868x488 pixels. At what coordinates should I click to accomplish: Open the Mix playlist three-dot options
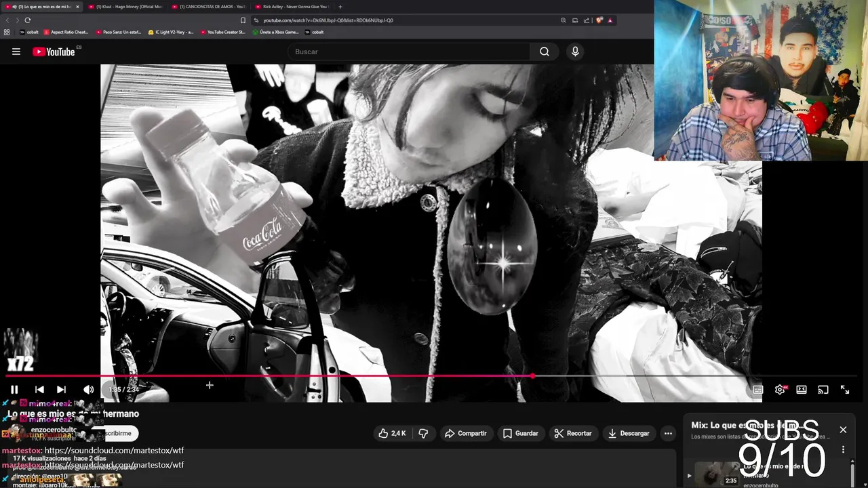coord(843,449)
